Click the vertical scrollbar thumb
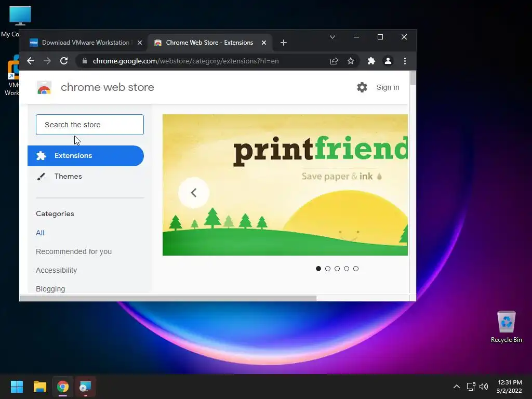The image size is (532, 399). click(x=413, y=78)
